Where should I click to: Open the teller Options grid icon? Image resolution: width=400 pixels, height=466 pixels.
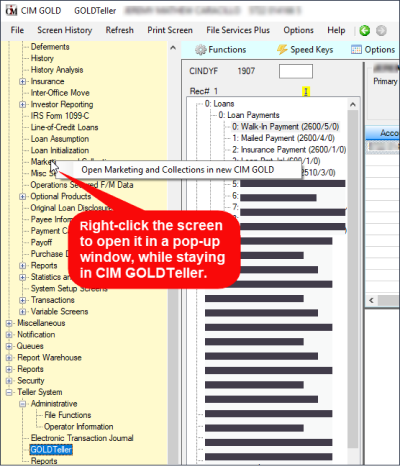[x=356, y=50]
